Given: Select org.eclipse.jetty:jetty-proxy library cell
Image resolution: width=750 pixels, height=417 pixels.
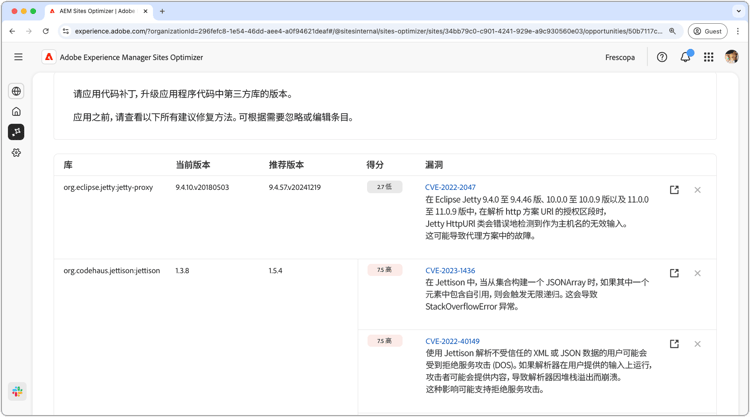Looking at the screenshot, I should click(x=108, y=187).
